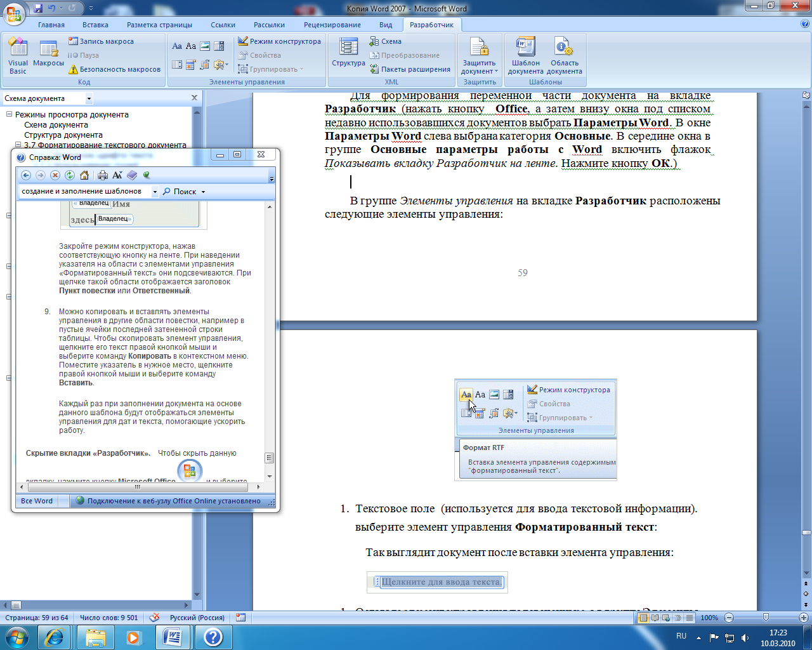Collapse Режимы просмотра документа in the document map
812x650 pixels.
(10, 115)
